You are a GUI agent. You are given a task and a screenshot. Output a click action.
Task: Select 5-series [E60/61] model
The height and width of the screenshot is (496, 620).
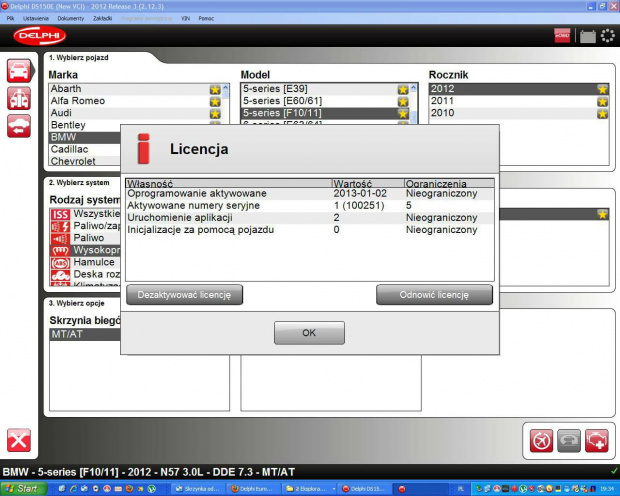pos(324,101)
